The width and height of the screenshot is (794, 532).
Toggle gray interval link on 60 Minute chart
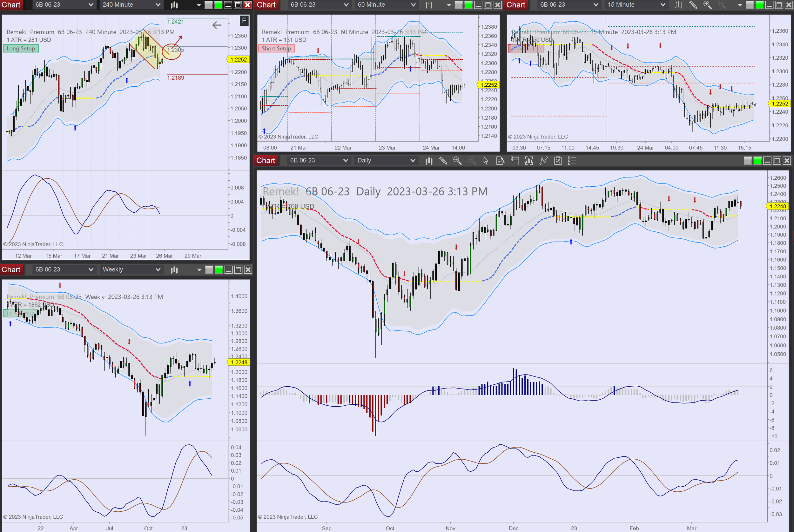pos(458,5)
